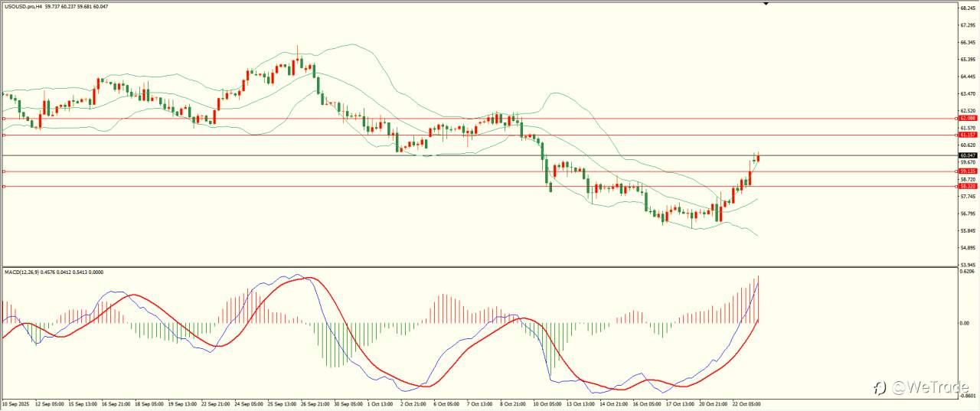The height and width of the screenshot is (411, 980).
Task: Click the current price label 60.047
Action: click(968, 155)
